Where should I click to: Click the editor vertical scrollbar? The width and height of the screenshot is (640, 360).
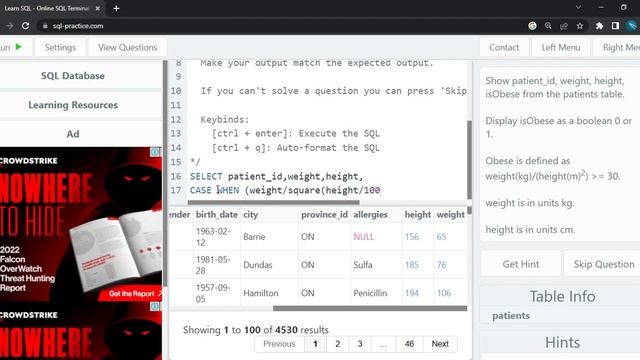click(x=469, y=159)
